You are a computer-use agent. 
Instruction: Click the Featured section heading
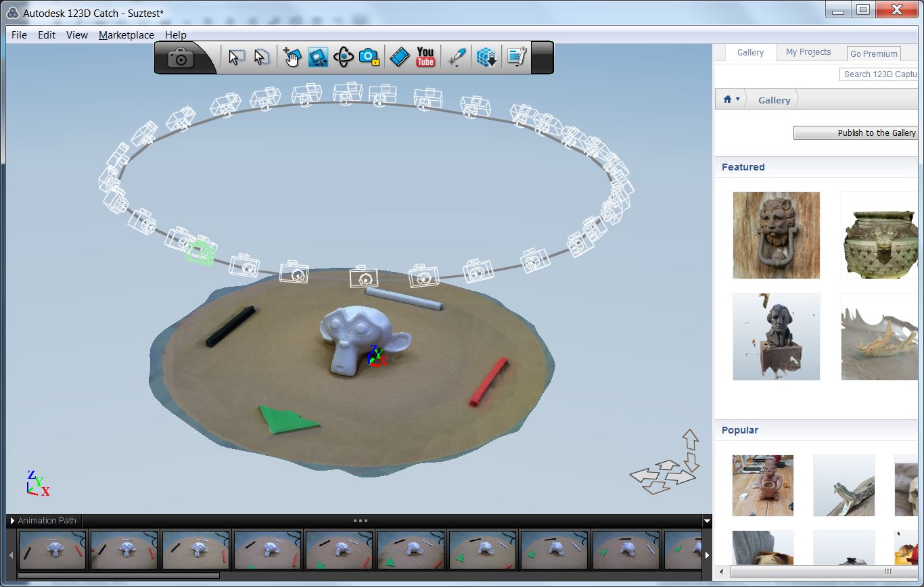point(743,167)
